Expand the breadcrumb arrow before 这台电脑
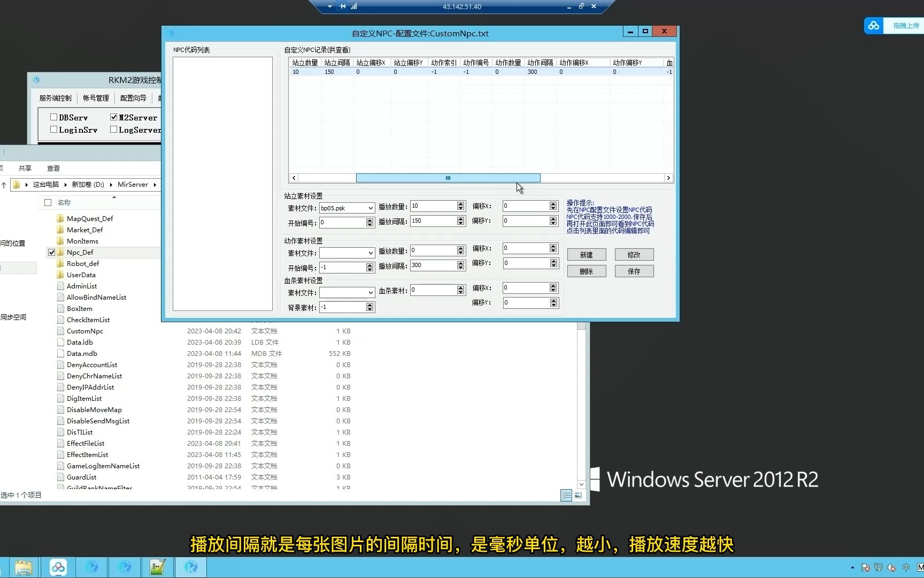Viewport: 924px width, 578px height. pyautogui.click(x=26, y=185)
